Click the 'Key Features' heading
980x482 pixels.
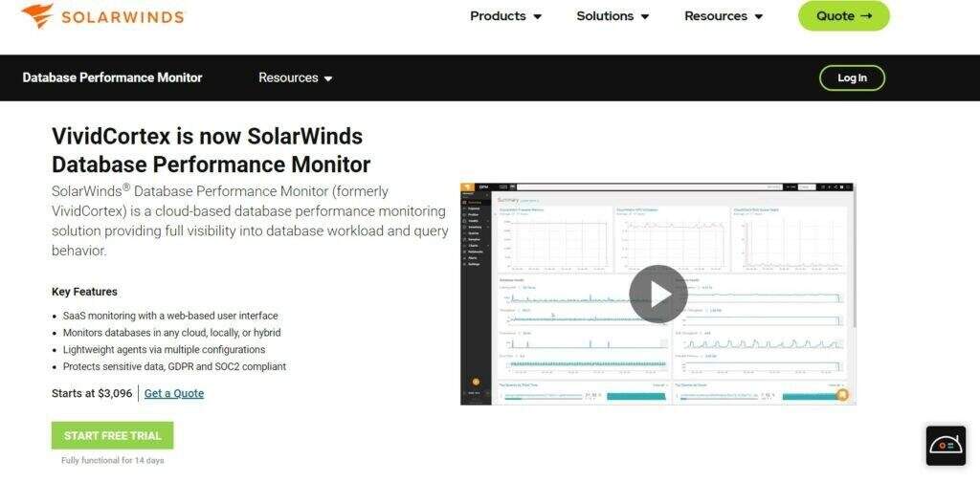click(x=84, y=292)
